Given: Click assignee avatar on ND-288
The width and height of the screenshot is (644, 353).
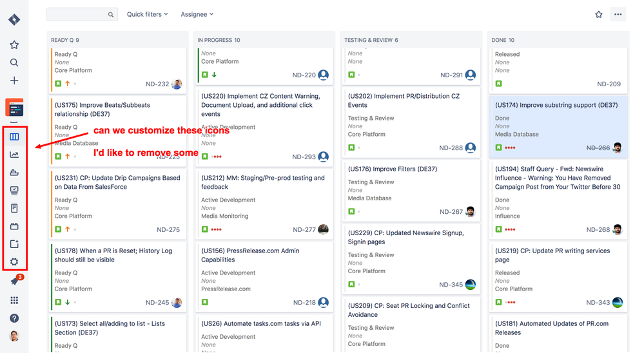Looking at the screenshot, I should tap(471, 148).
